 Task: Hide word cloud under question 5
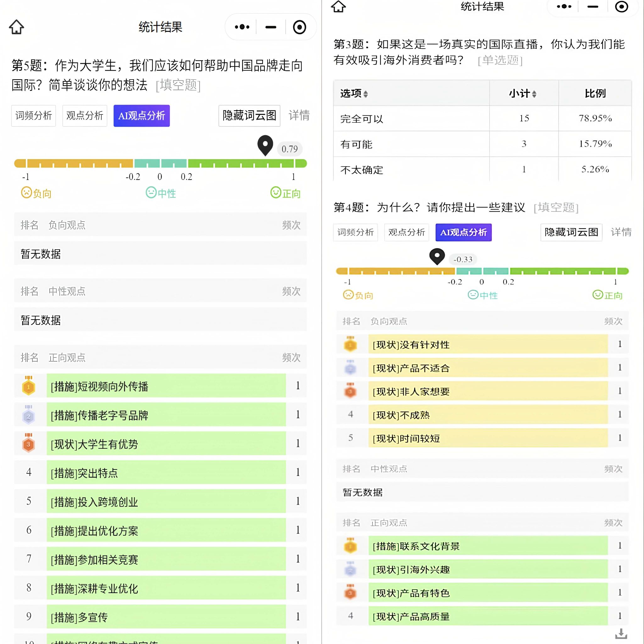coord(249,116)
